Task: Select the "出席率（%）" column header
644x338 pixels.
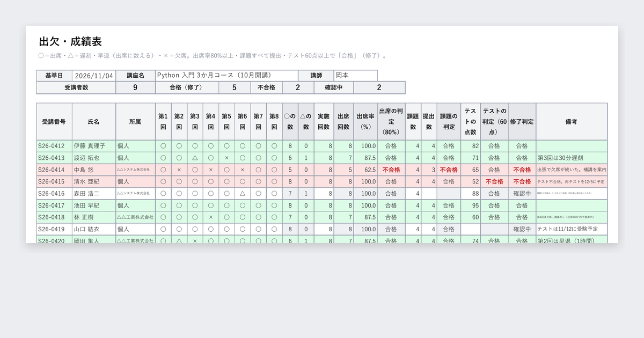Action: pos(365,122)
